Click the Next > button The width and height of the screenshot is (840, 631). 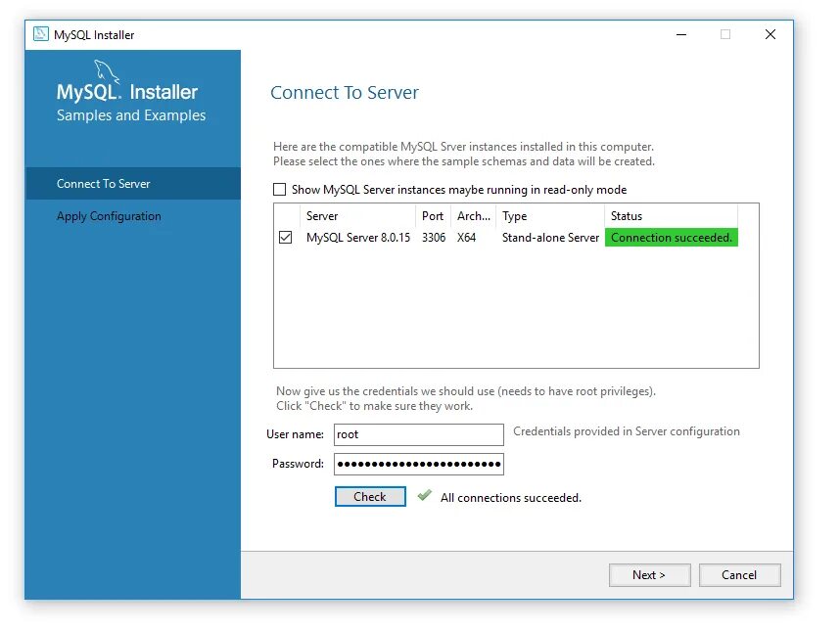point(649,575)
